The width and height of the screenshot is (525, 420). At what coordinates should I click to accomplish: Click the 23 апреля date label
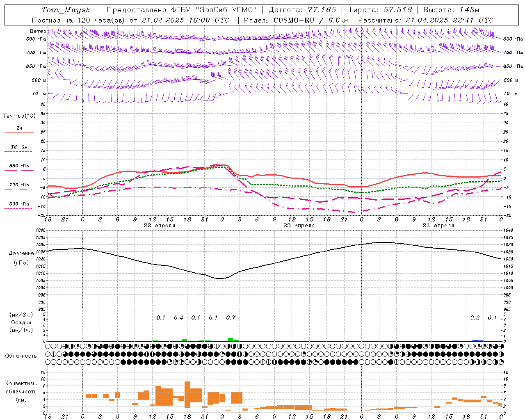click(299, 226)
